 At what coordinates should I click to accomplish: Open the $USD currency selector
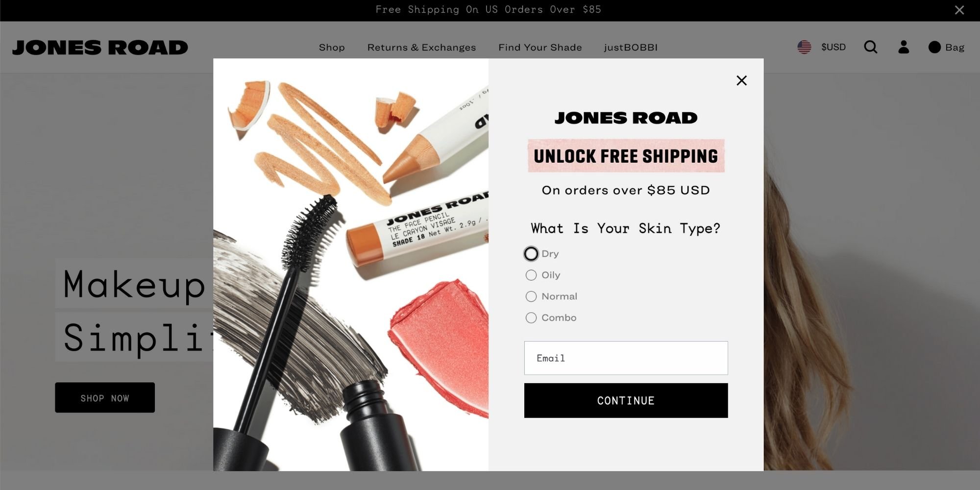(833, 47)
